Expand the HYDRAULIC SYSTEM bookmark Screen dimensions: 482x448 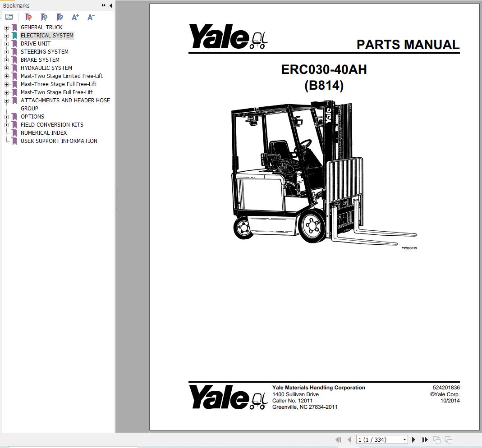point(5,68)
